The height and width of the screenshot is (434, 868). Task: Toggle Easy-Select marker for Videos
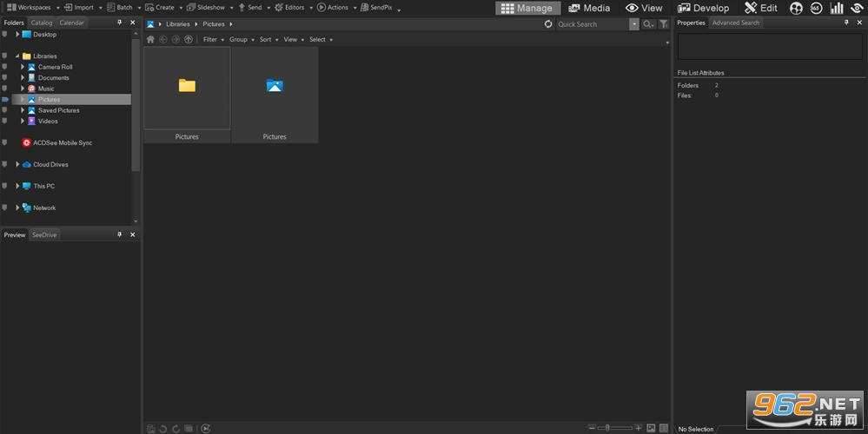5,121
